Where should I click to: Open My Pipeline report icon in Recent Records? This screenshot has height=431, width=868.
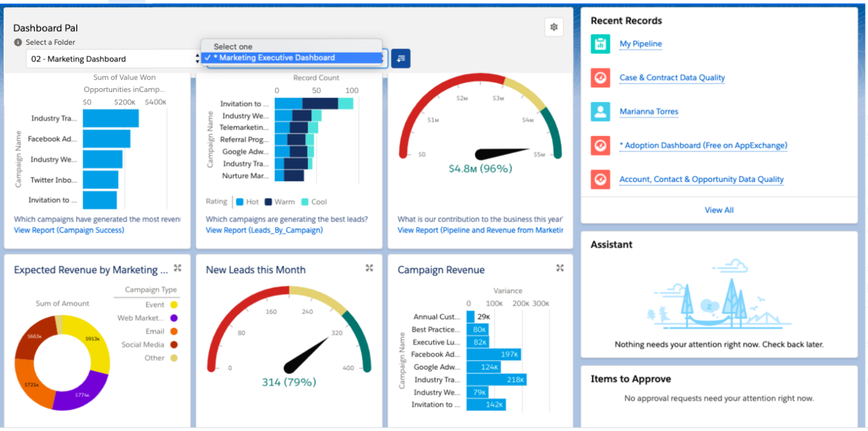(x=600, y=44)
